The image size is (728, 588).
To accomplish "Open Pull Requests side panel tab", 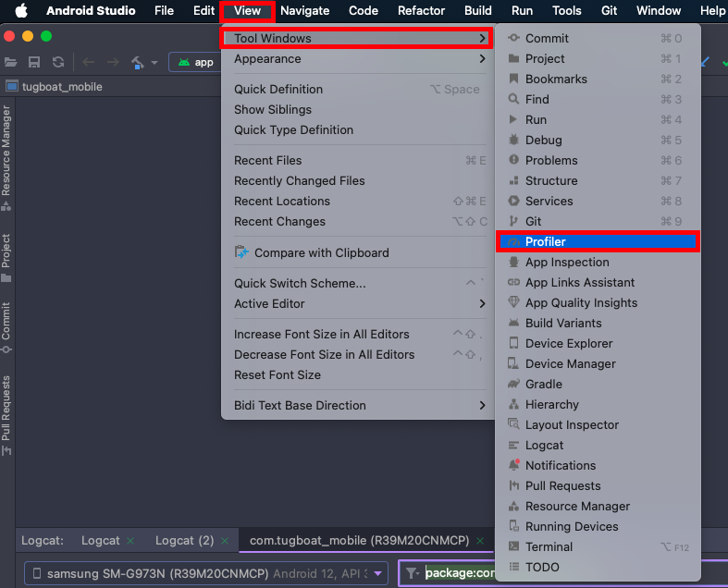I will (6, 416).
